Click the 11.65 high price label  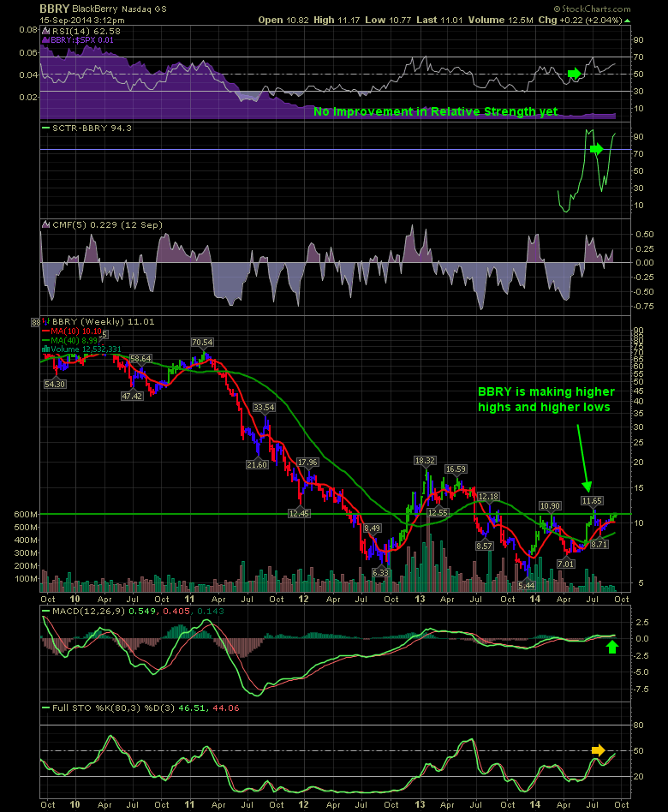592,501
